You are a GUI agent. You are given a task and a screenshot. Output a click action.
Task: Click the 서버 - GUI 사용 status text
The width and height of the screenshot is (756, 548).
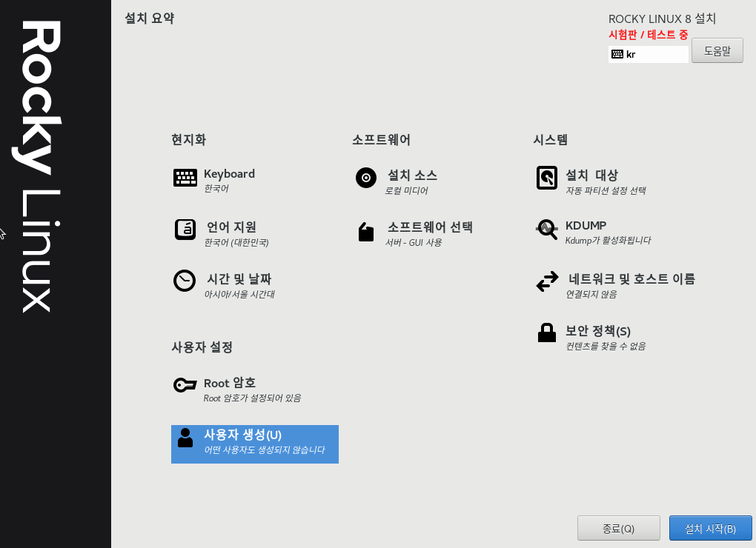413,242
